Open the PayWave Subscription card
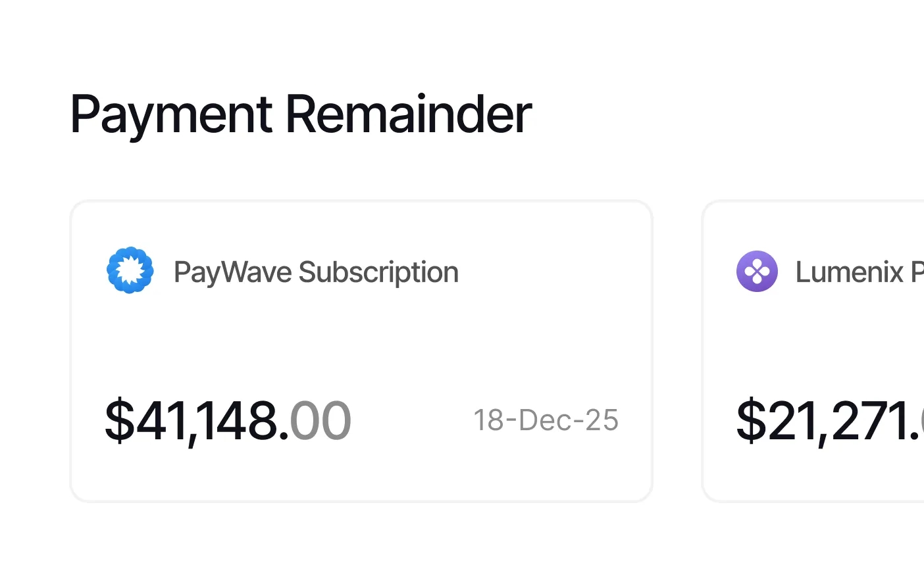This screenshot has width=924, height=582. pyautogui.click(x=361, y=351)
